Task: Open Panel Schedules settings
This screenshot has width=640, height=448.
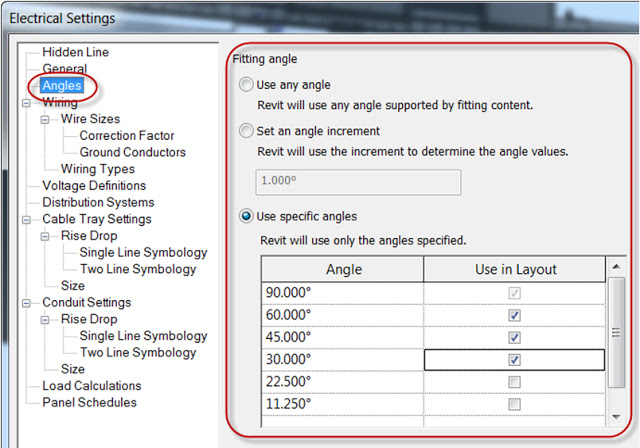Action: [x=89, y=402]
